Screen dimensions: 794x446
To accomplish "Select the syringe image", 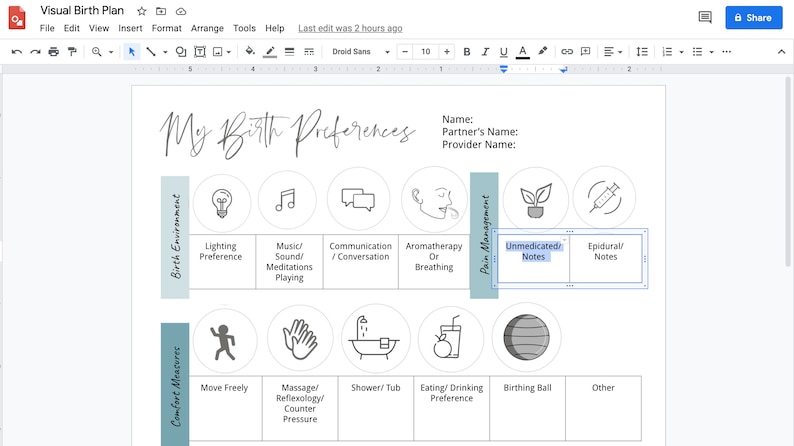I will point(604,198).
